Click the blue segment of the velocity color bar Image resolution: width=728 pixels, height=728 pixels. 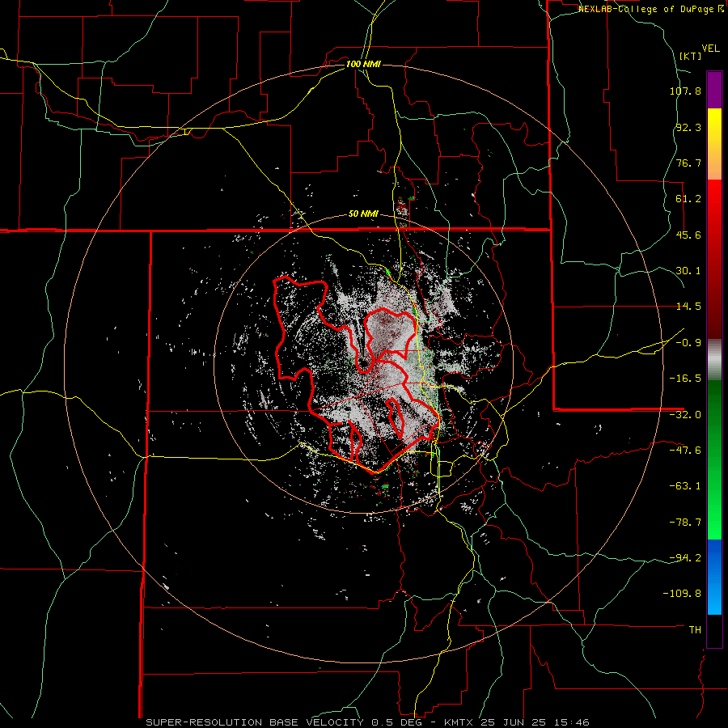[x=714, y=577]
